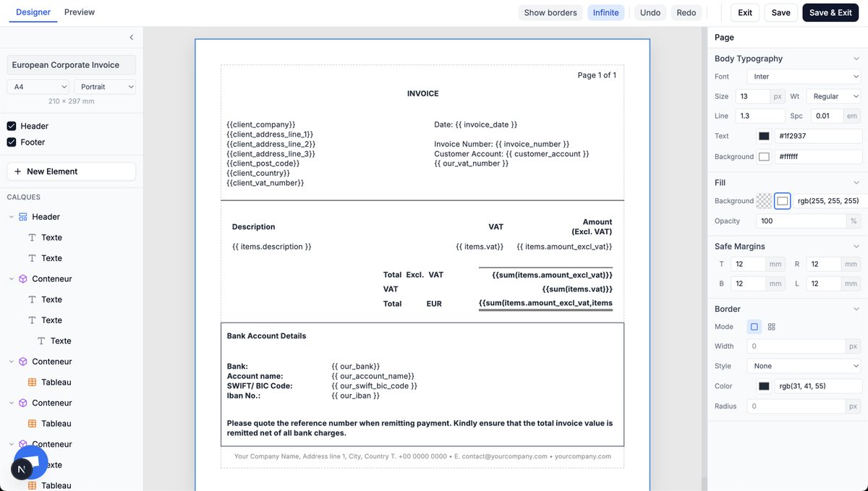
Task: Click the Opacity field showing 100
Action: pos(801,221)
